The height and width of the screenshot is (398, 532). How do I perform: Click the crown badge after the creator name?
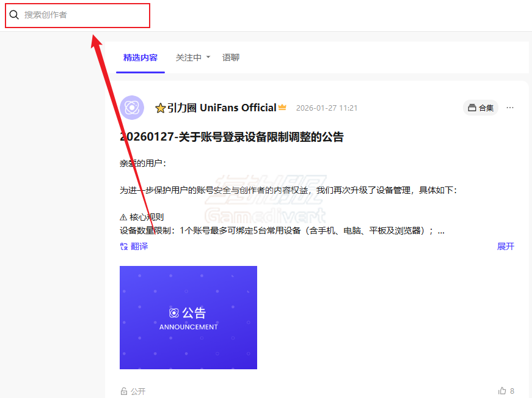click(x=282, y=107)
